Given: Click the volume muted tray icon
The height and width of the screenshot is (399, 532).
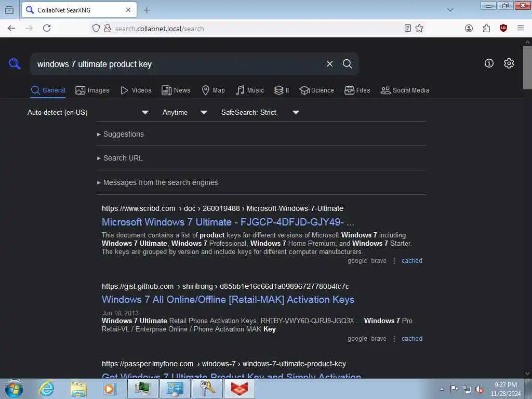Looking at the screenshot, I should [x=480, y=390].
